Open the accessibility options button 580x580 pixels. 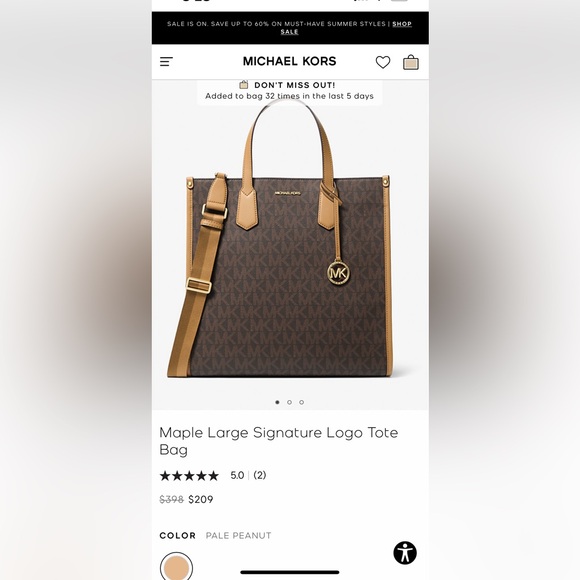(405, 553)
